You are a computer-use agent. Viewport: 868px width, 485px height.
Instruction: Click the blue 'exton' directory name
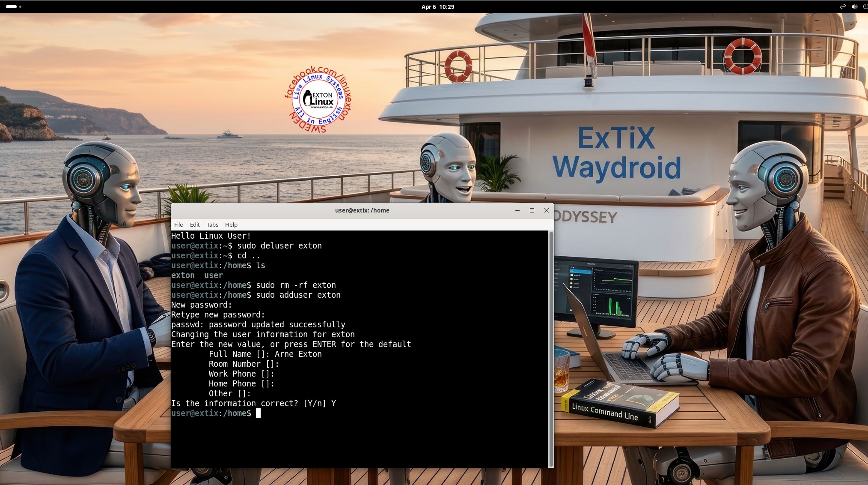point(183,275)
